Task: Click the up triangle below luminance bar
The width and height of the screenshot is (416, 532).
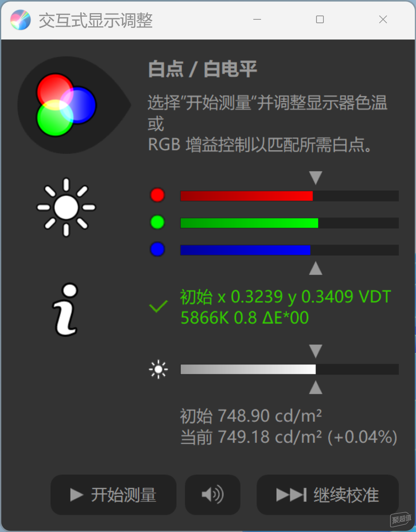Action: click(x=316, y=387)
